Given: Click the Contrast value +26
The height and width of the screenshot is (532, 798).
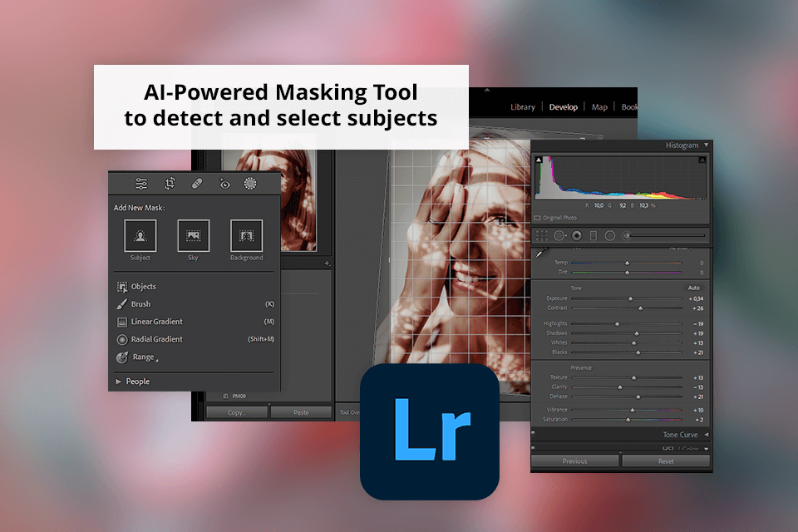Looking at the screenshot, I should [697, 308].
